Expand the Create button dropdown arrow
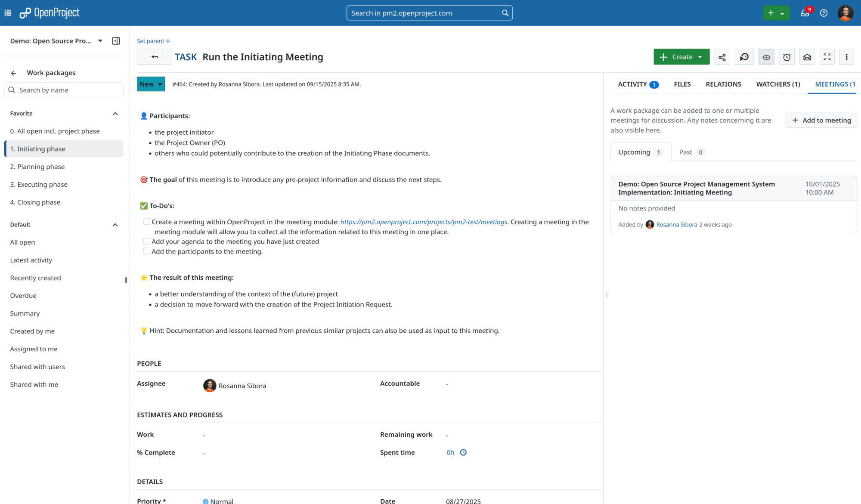 pos(701,56)
